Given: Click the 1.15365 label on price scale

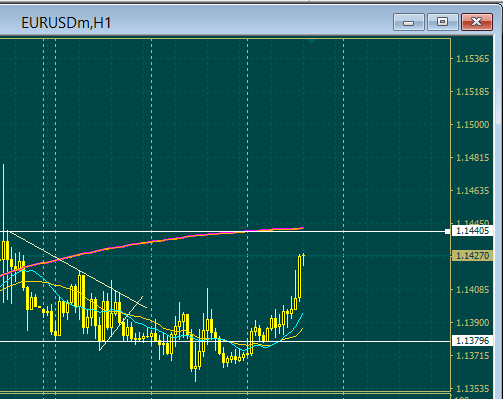Looking at the screenshot, I should point(472,59).
